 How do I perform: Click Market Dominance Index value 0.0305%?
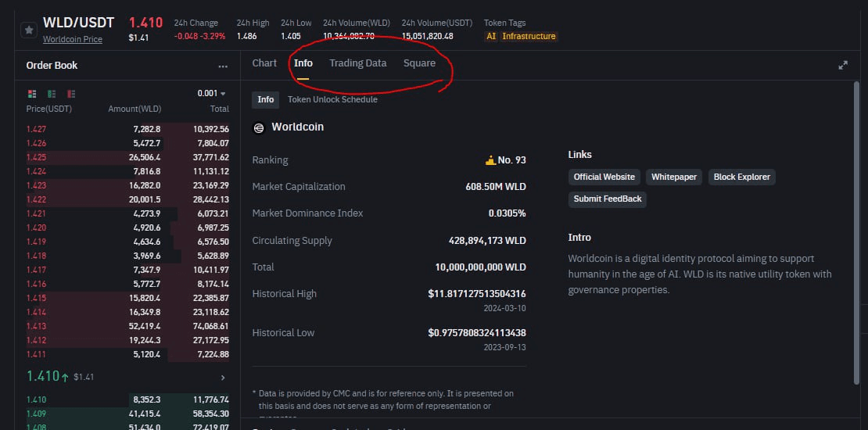tap(507, 213)
